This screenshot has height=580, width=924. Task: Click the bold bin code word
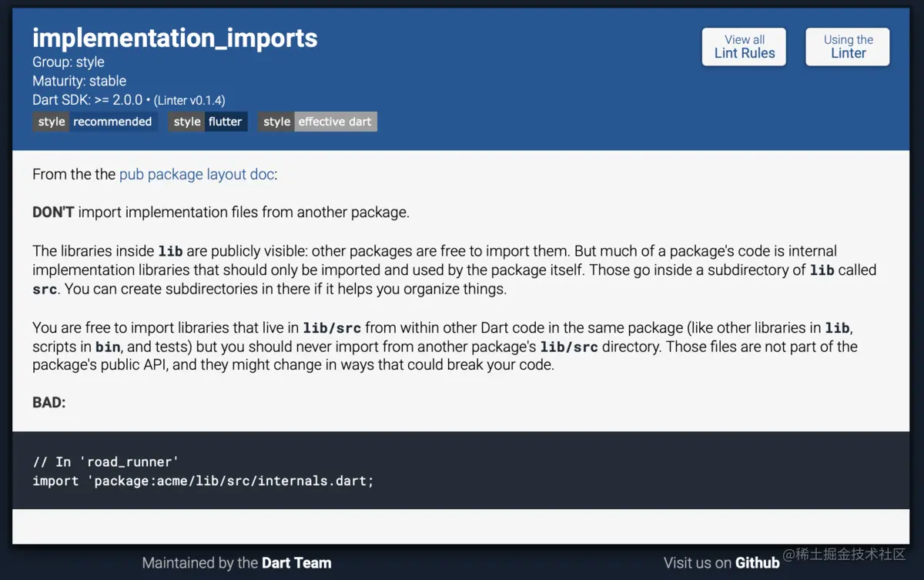tap(108, 347)
